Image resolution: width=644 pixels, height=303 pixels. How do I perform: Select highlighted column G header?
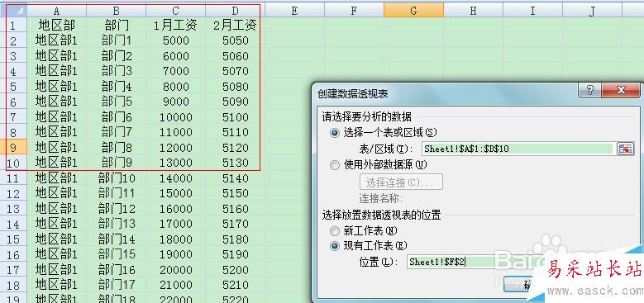pyautogui.click(x=414, y=10)
